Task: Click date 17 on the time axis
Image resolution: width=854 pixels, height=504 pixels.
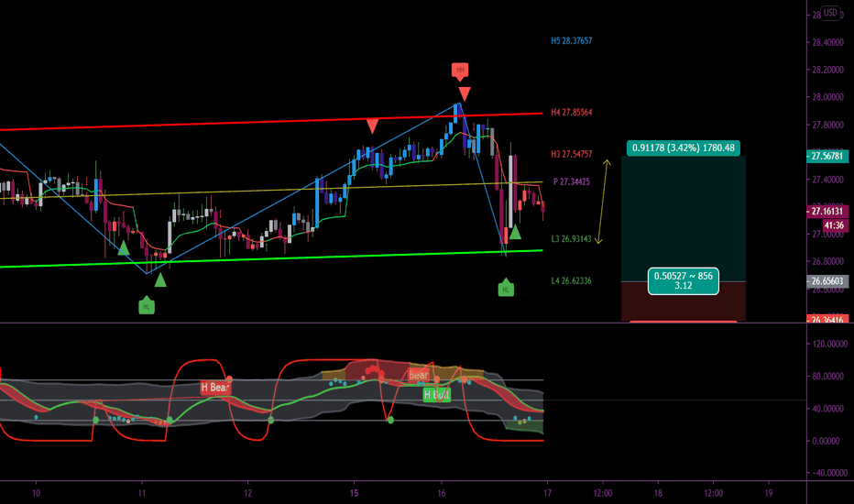Action: (547, 493)
